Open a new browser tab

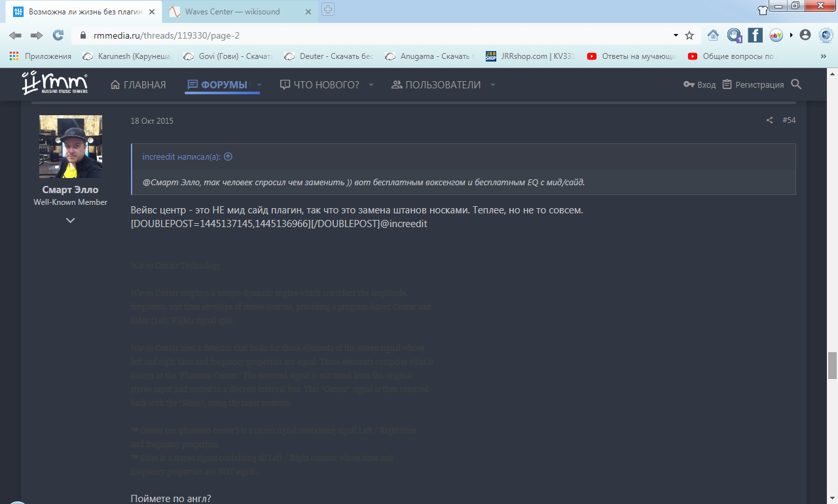click(x=328, y=9)
